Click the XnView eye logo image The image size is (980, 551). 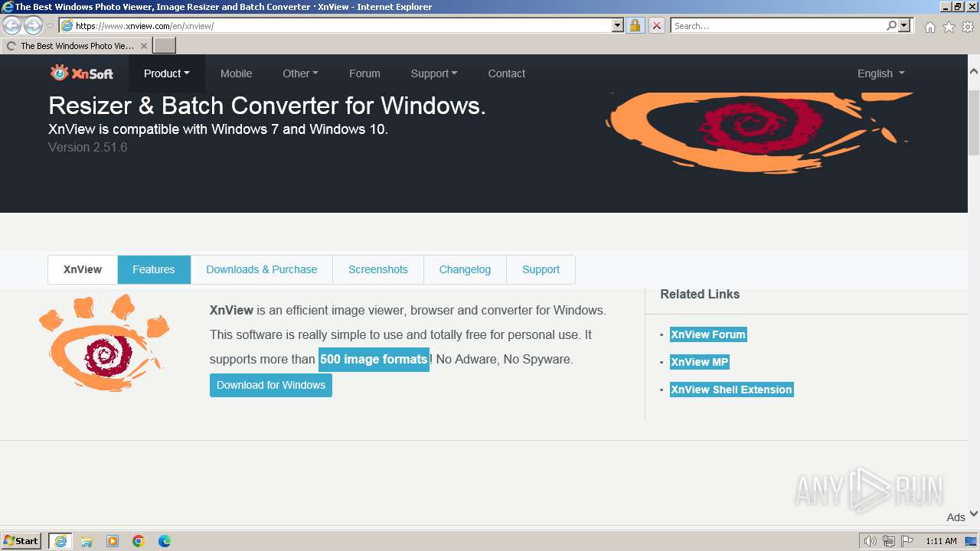pos(104,343)
